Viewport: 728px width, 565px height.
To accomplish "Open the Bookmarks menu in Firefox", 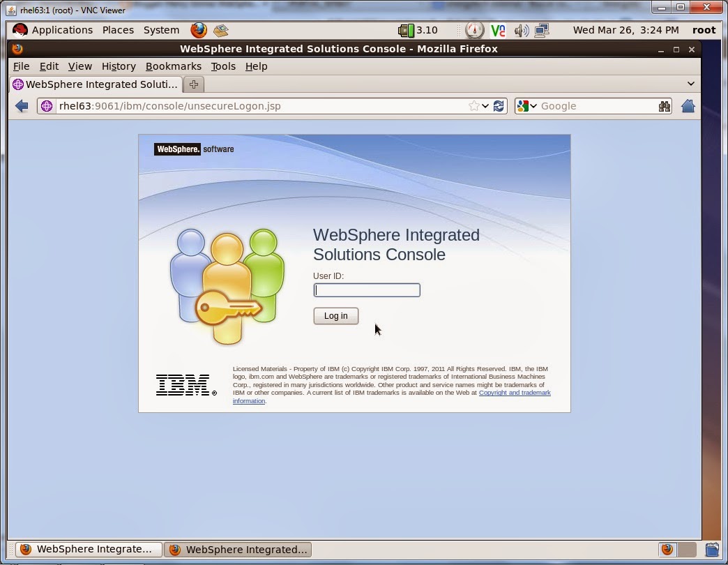I will coord(173,66).
